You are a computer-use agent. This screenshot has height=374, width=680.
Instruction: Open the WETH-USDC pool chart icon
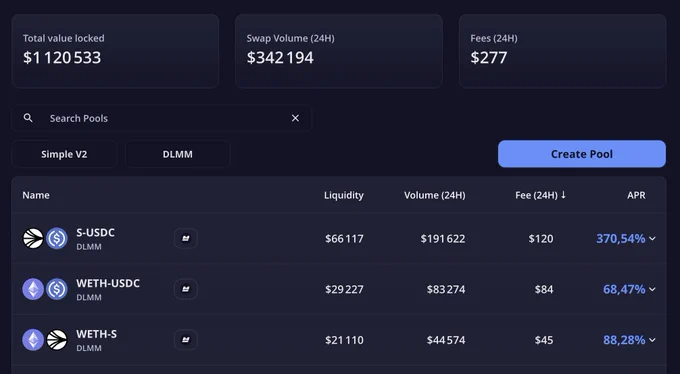tap(186, 289)
